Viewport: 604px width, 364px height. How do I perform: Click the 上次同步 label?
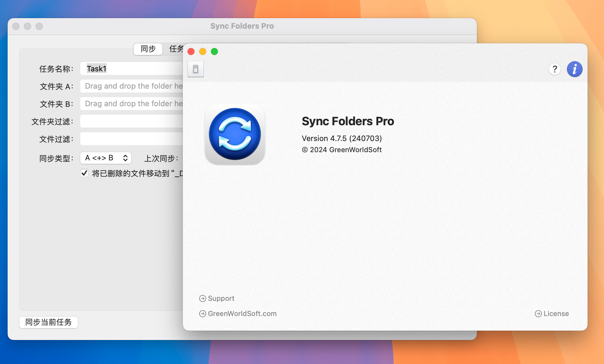click(x=161, y=158)
